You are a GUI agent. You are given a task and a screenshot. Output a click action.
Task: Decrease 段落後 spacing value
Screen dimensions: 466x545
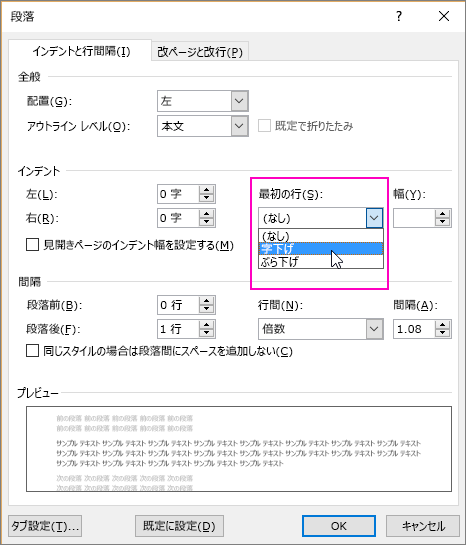[x=207, y=333]
